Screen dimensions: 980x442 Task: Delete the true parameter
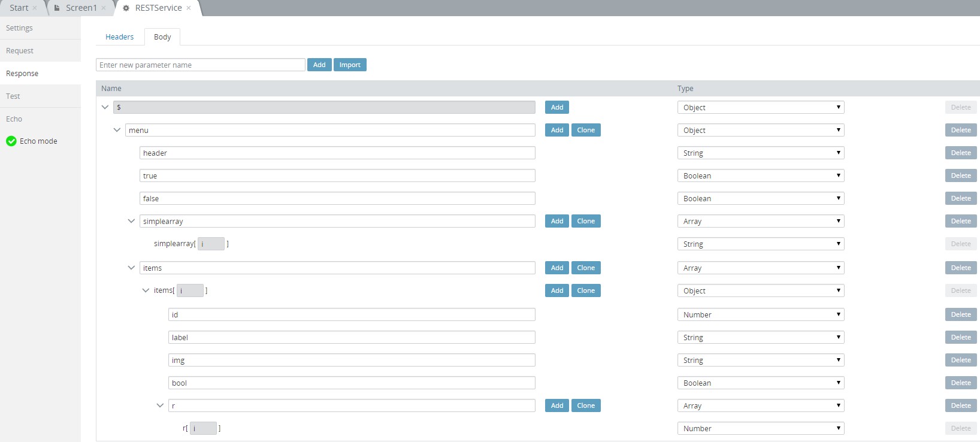tap(961, 175)
